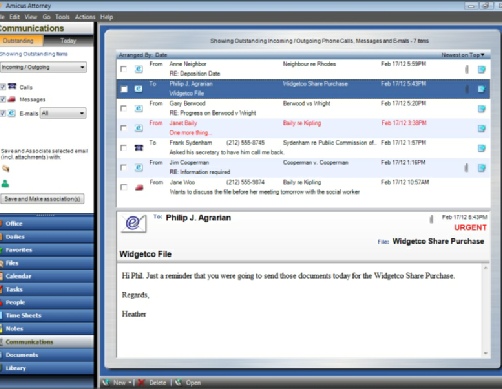Open the Edit menu
This screenshot has height=389, width=502.
pos(14,17)
